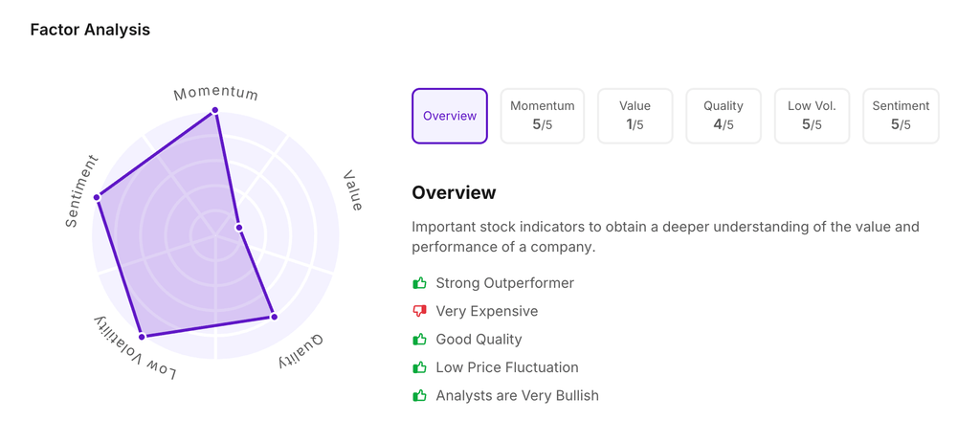Open the Momentum 5/5 tab

pyautogui.click(x=543, y=116)
